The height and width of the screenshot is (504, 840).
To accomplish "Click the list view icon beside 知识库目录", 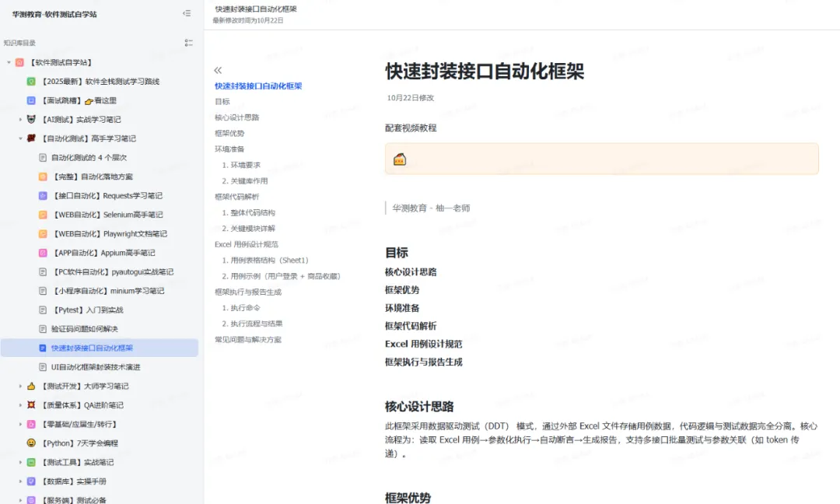I will 188,43.
